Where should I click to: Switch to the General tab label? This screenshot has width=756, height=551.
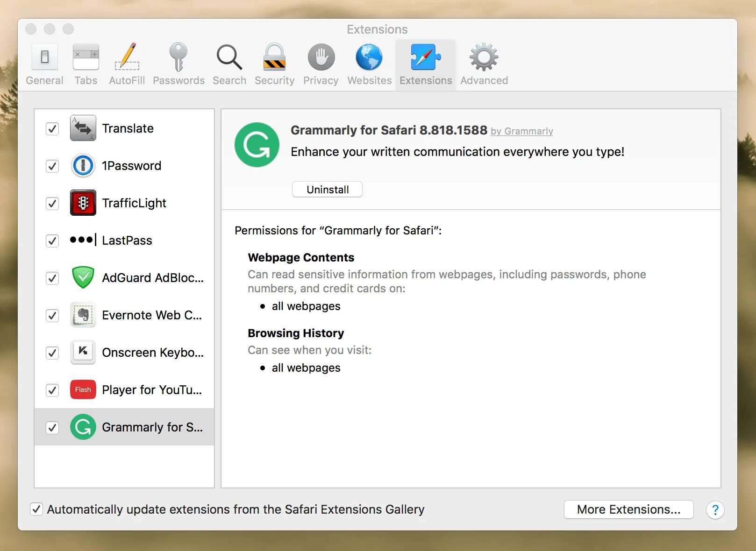click(44, 80)
